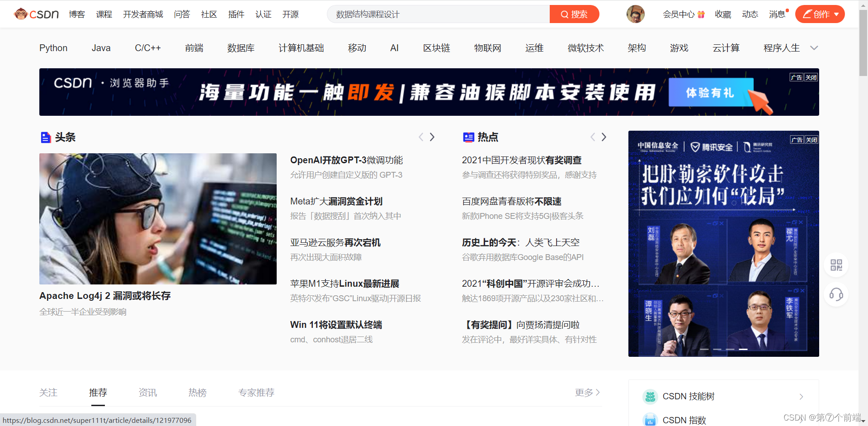Viewport: 868px width, 426px height.
Task: Switch to the 推荐 tab
Action: (x=98, y=393)
